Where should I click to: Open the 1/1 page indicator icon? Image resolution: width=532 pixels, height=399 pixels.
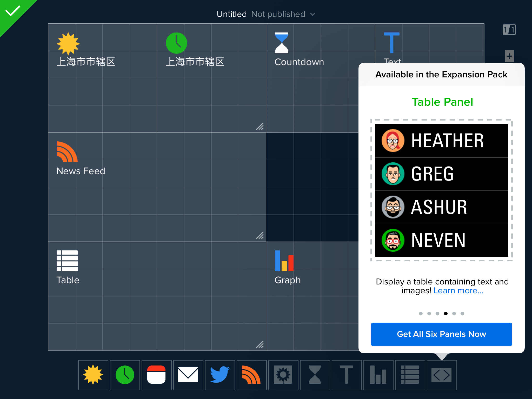coord(509,30)
